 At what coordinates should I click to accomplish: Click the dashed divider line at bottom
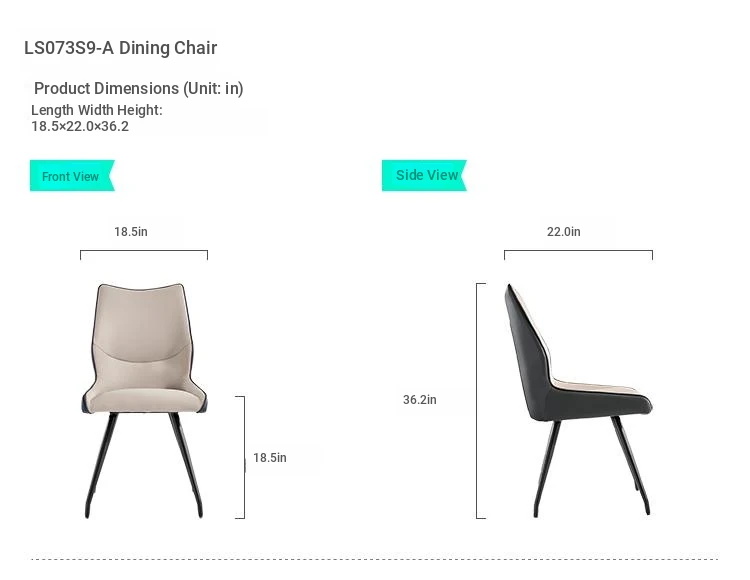coord(375,558)
